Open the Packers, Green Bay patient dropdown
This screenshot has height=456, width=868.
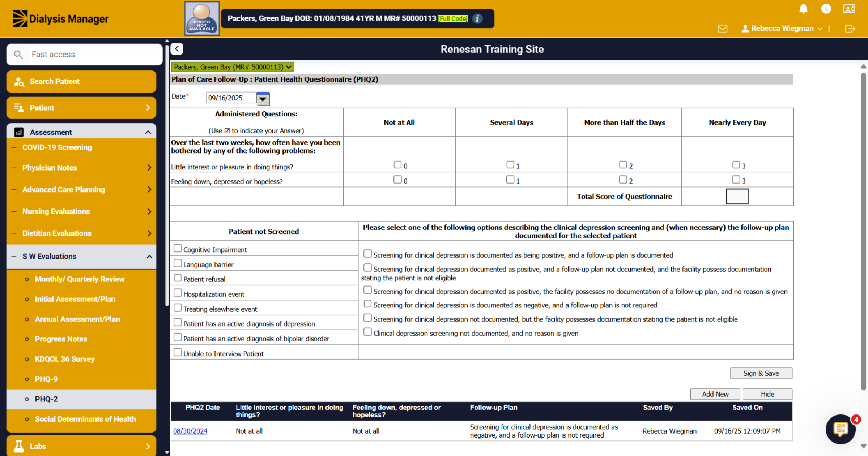[233, 67]
